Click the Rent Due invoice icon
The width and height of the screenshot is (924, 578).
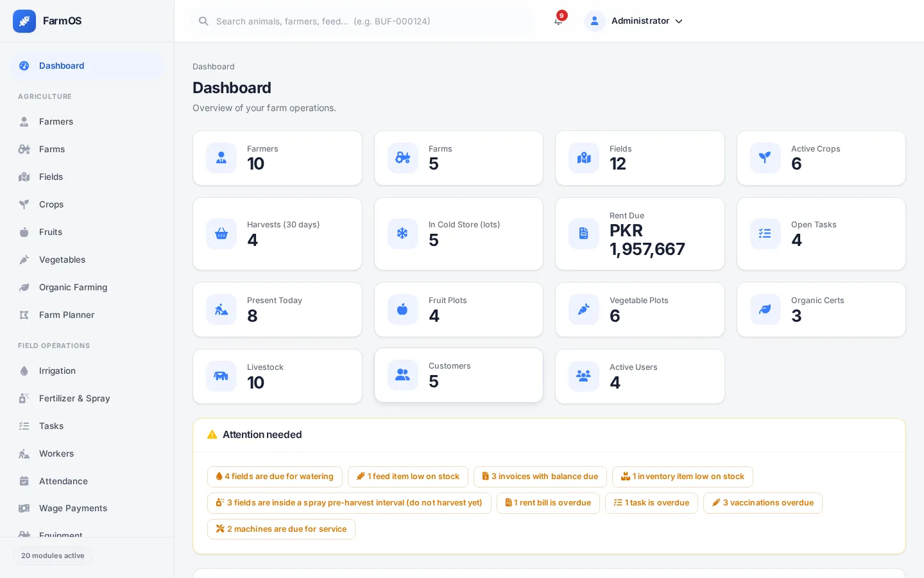point(584,234)
